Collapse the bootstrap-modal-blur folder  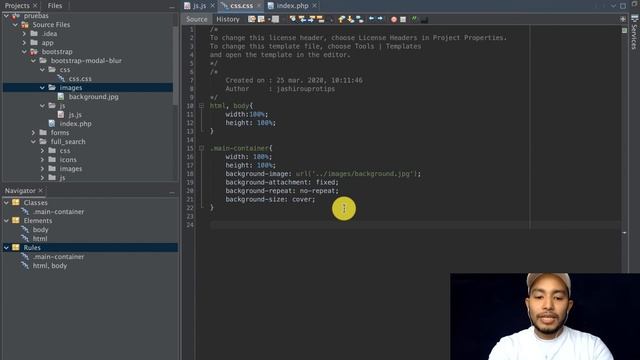click(33, 61)
